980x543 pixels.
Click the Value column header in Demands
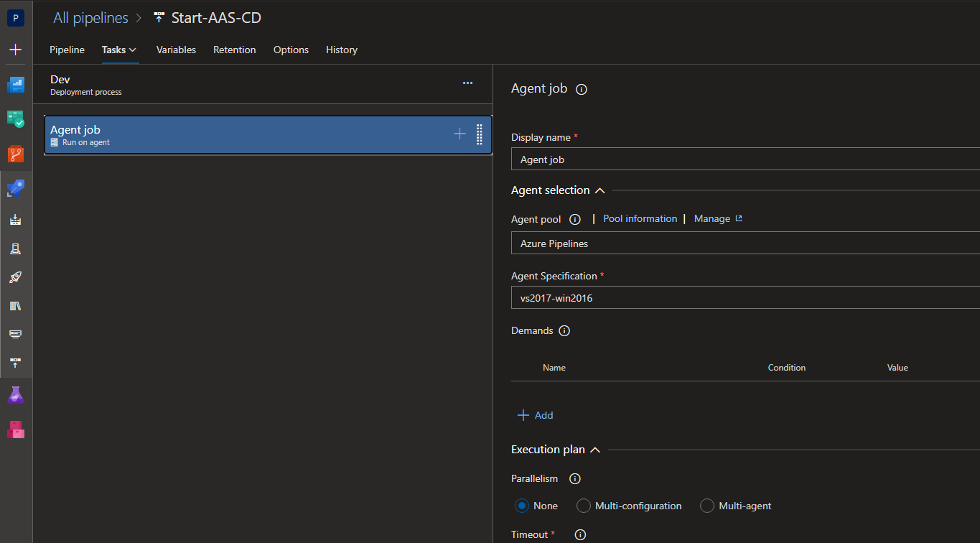[x=897, y=368]
